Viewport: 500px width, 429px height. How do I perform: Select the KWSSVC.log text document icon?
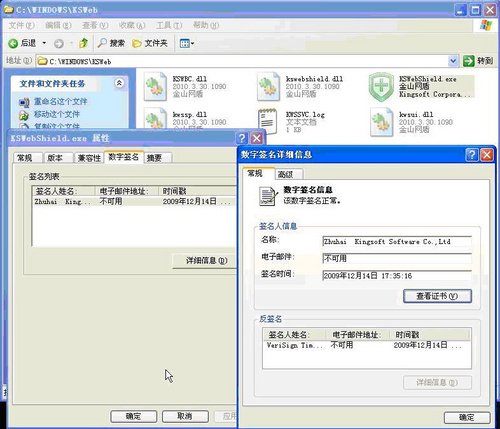pos(268,121)
